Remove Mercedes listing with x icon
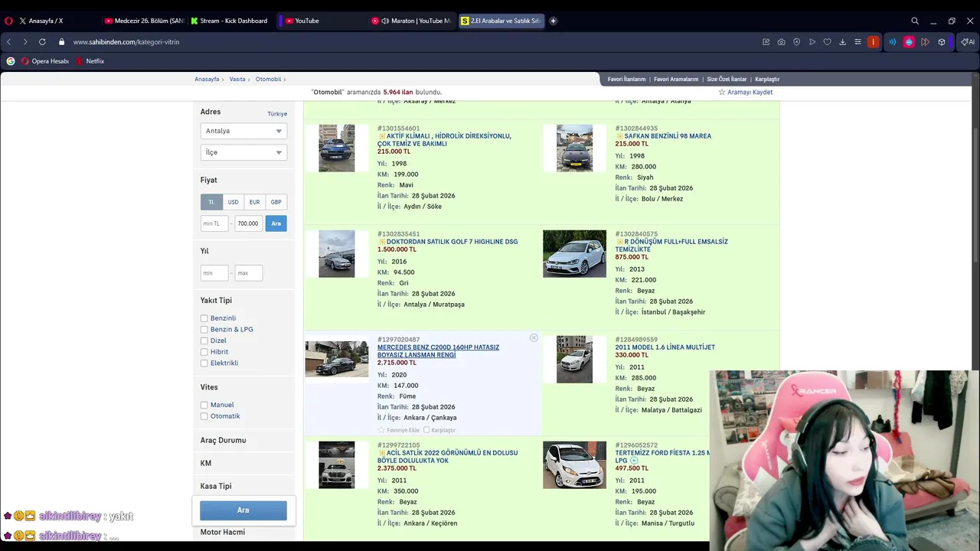Image resolution: width=980 pixels, height=551 pixels. [x=534, y=337]
